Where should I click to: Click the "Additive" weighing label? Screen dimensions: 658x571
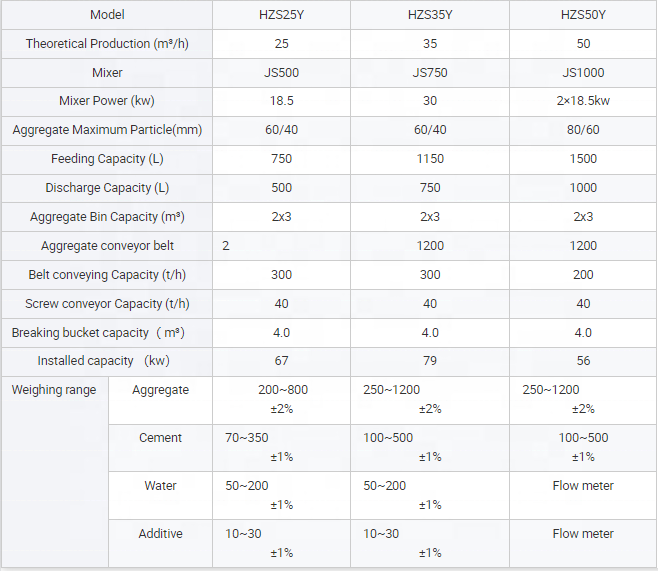(x=160, y=534)
